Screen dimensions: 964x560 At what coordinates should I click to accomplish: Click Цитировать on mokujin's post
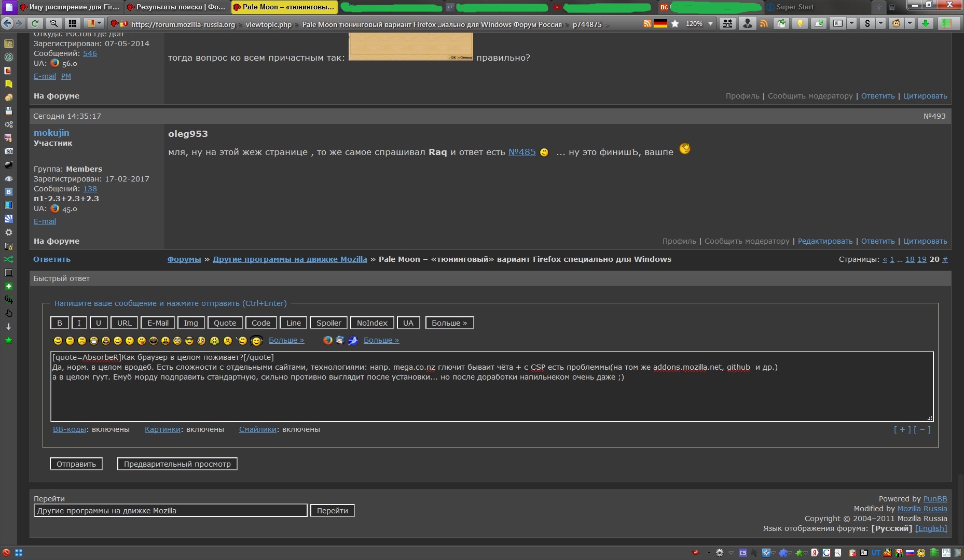pos(925,241)
